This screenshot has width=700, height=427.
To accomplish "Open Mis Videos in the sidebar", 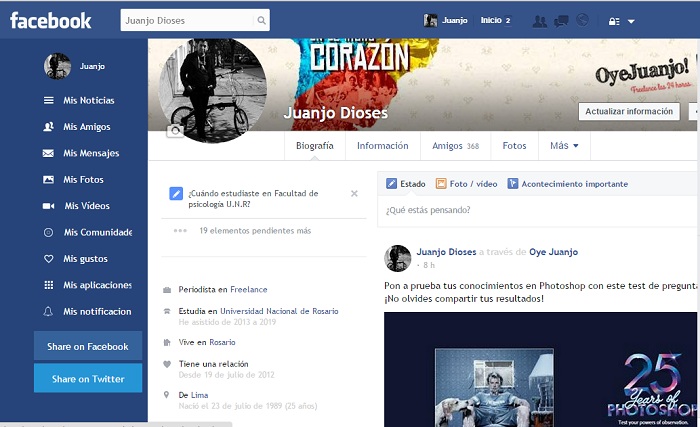I will tap(87, 206).
